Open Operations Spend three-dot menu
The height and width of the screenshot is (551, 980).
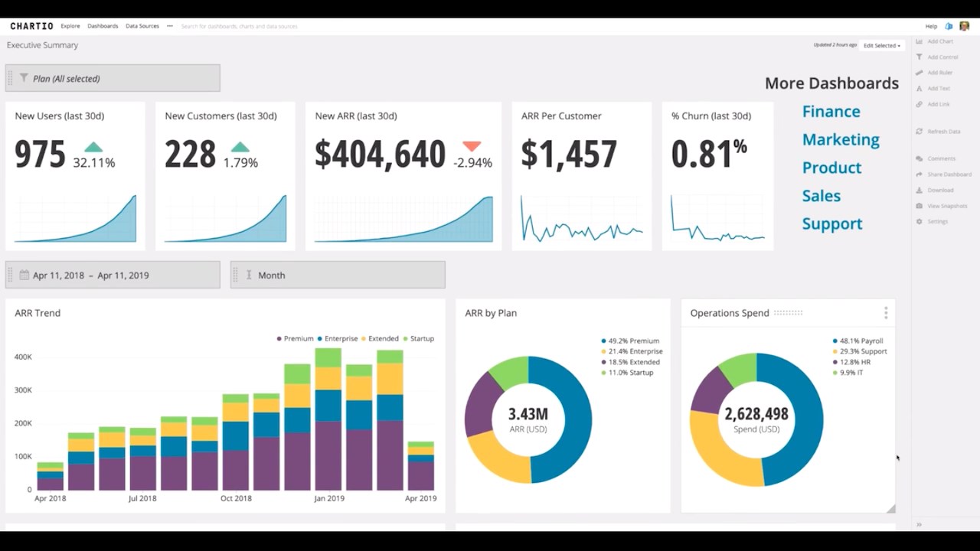[x=886, y=313]
